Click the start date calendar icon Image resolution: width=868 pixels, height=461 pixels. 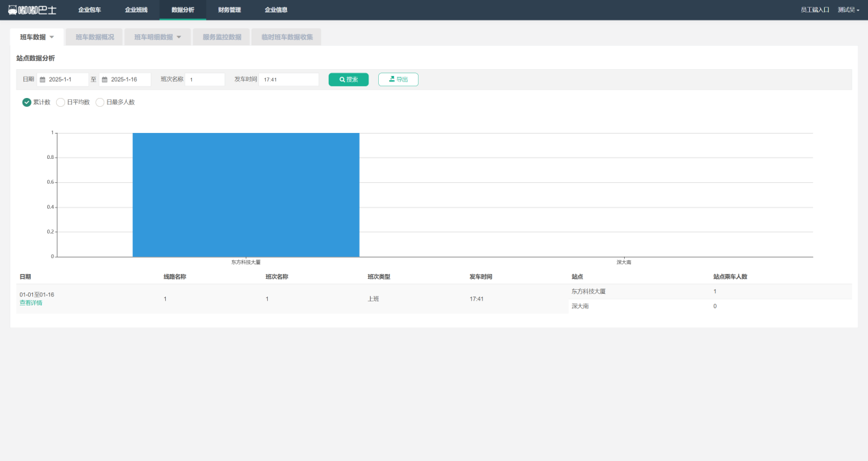point(42,79)
